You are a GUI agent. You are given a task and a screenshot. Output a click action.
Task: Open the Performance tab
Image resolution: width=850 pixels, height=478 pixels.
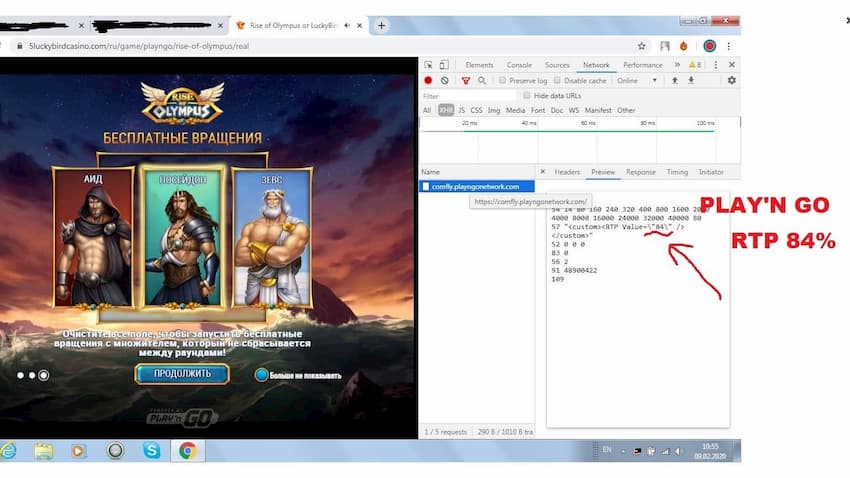643,65
